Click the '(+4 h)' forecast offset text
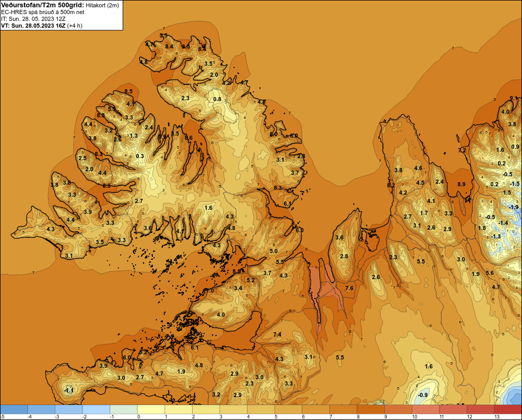This screenshot has height=420, width=522. click(x=75, y=26)
